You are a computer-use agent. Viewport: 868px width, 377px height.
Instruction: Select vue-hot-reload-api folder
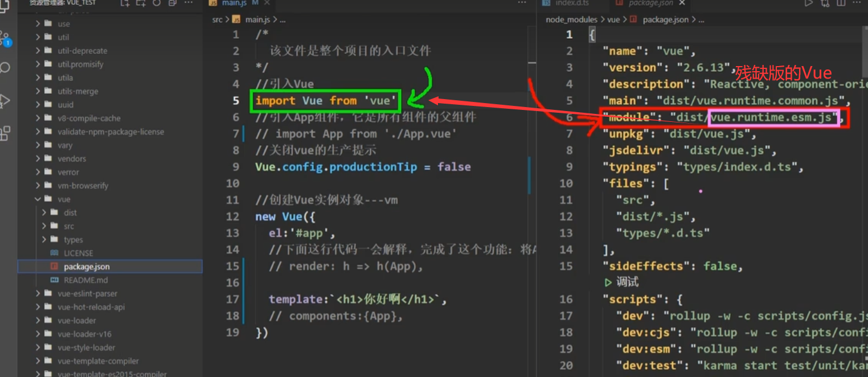point(110,307)
